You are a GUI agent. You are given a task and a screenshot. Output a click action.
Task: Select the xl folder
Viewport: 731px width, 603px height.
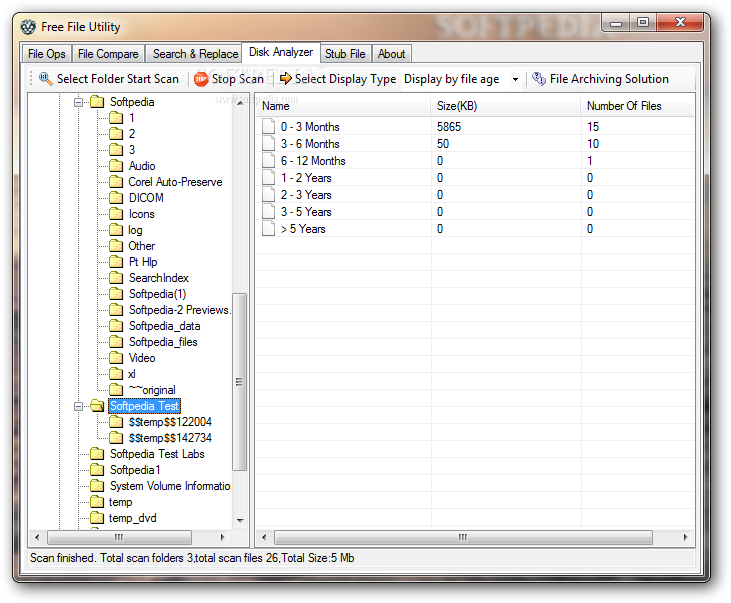(x=132, y=374)
